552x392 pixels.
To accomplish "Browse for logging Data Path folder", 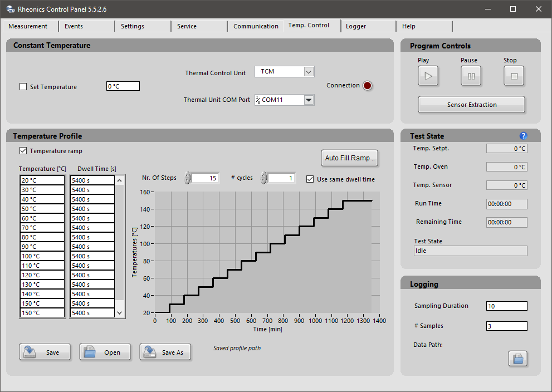I will tap(517, 359).
